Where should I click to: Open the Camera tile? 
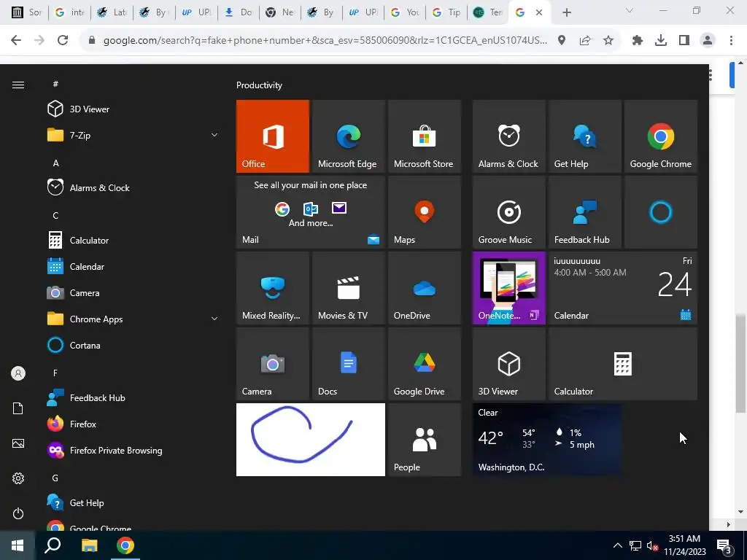273,364
